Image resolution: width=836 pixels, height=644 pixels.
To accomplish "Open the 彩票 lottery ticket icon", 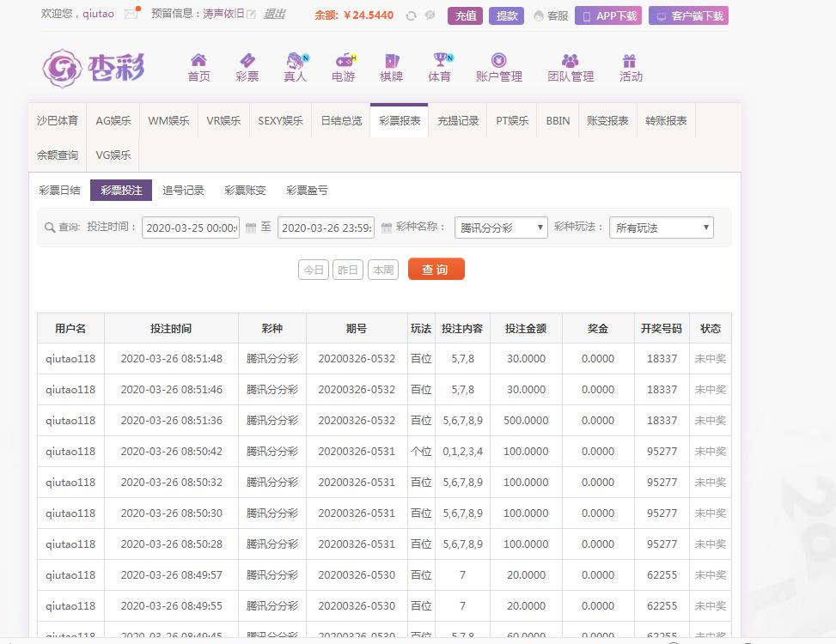I will point(247,61).
